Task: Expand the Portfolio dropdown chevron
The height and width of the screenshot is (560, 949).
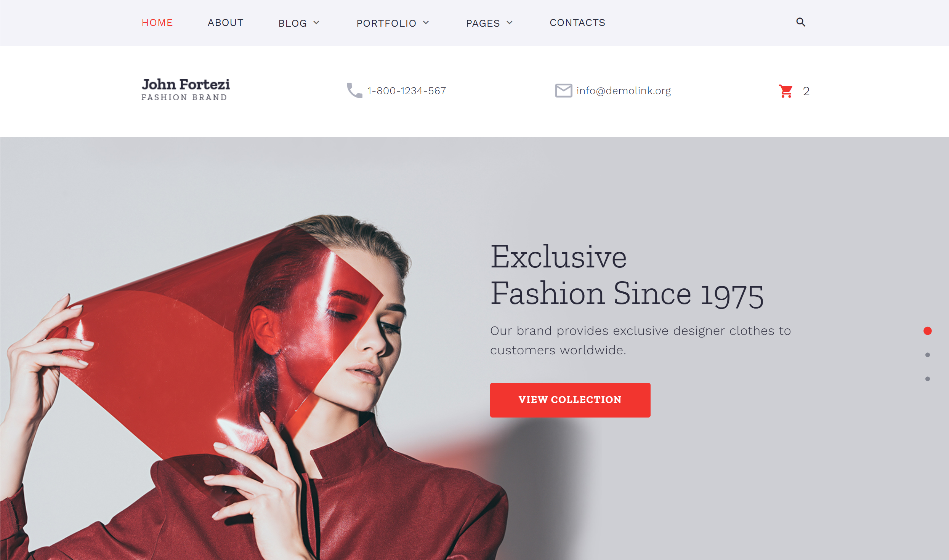Action: pyautogui.click(x=426, y=22)
